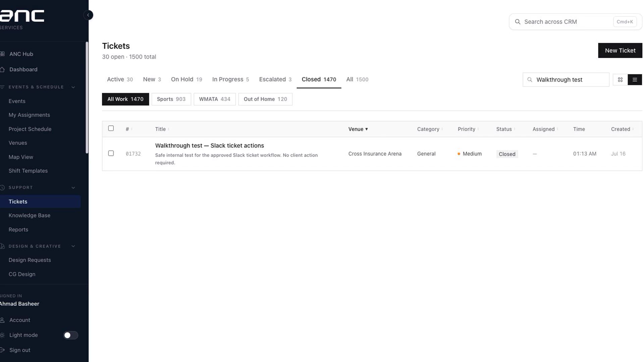Click the Cmd+K shortcut badge

coord(625,22)
